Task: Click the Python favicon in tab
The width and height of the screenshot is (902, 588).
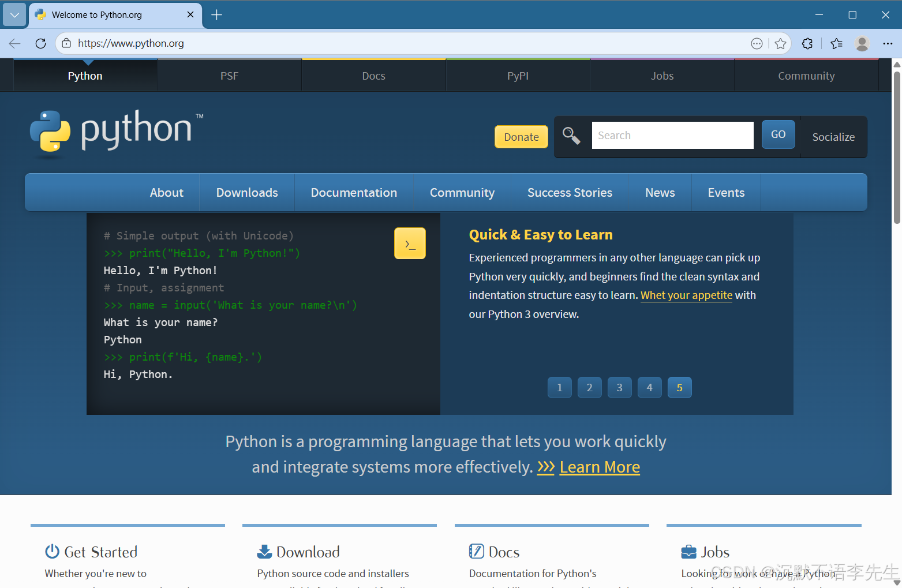Action: click(x=40, y=14)
